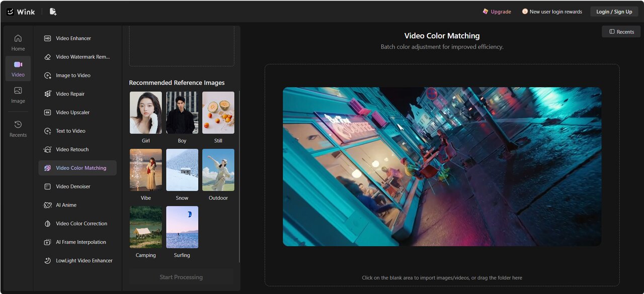Click the Video Color Matching heading
Image resolution: width=644 pixels, height=294 pixels.
pyautogui.click(x=442, y=36)
